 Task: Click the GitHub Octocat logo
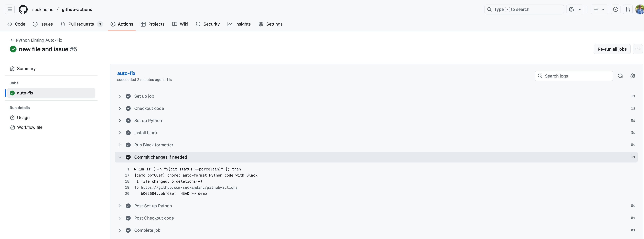tap(23, 9)
